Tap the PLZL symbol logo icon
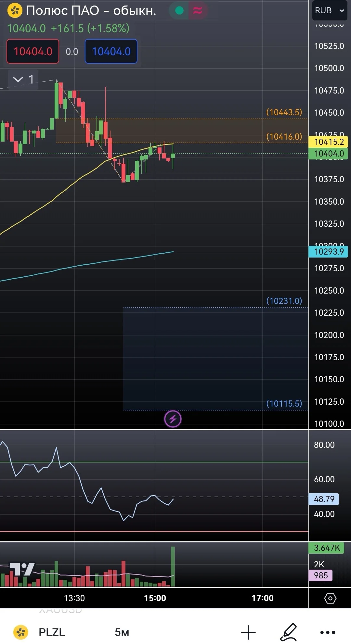 point(21,632)
